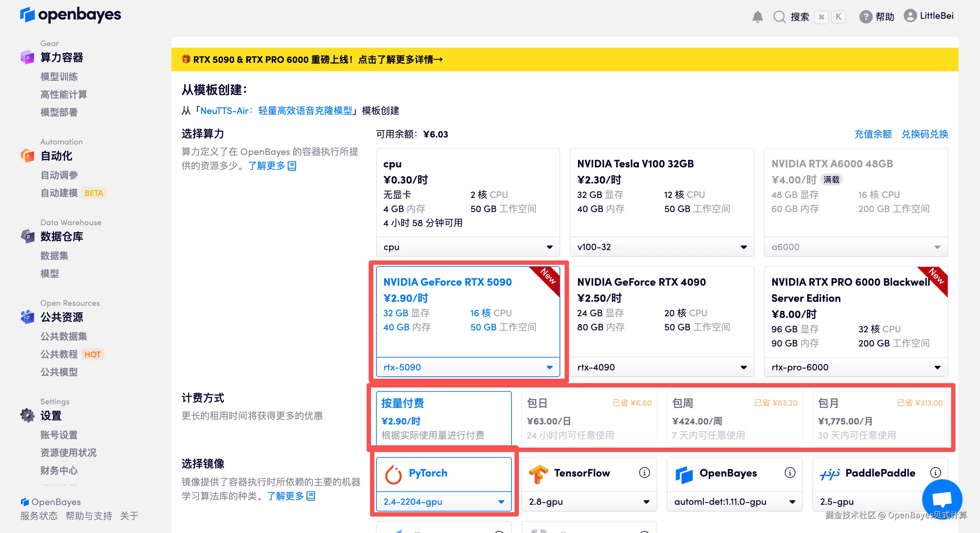Click the 充值余额 recharge link

coord(873,134)
